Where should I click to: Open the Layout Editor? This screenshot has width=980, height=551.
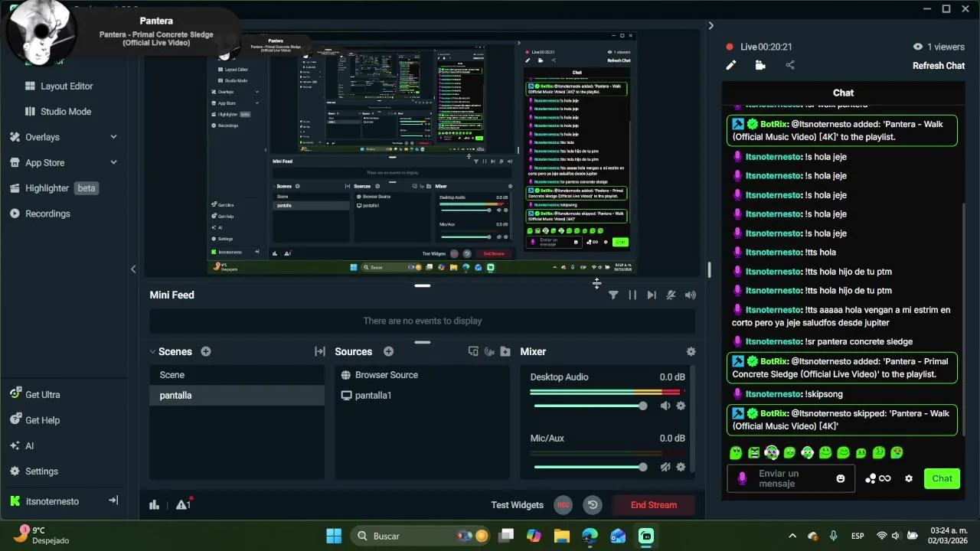point(58,86)
